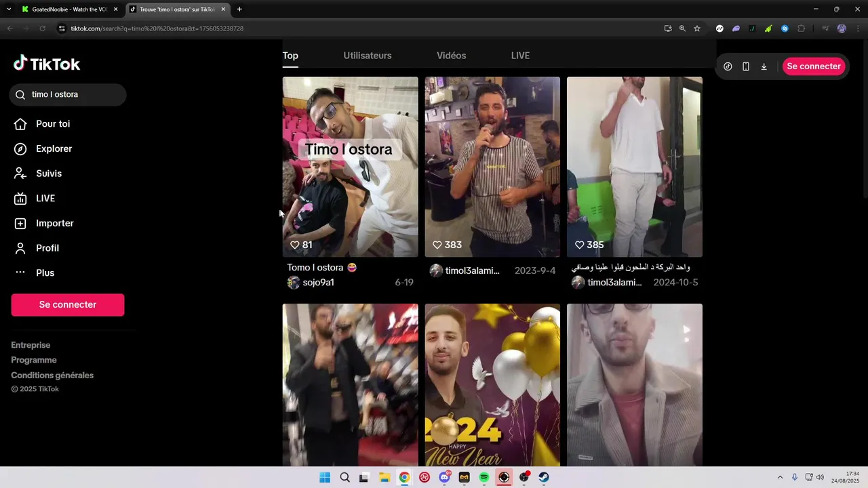Select the Top results tab

[290, 56]
